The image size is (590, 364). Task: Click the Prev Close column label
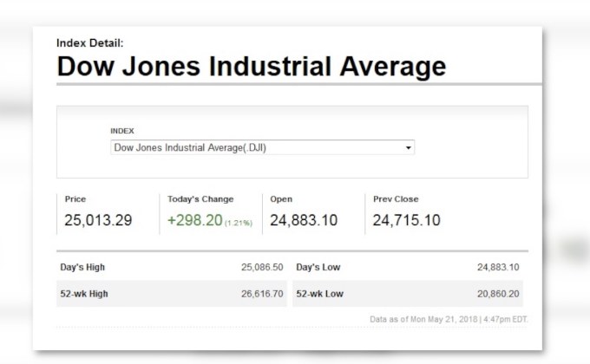(396, 199)
